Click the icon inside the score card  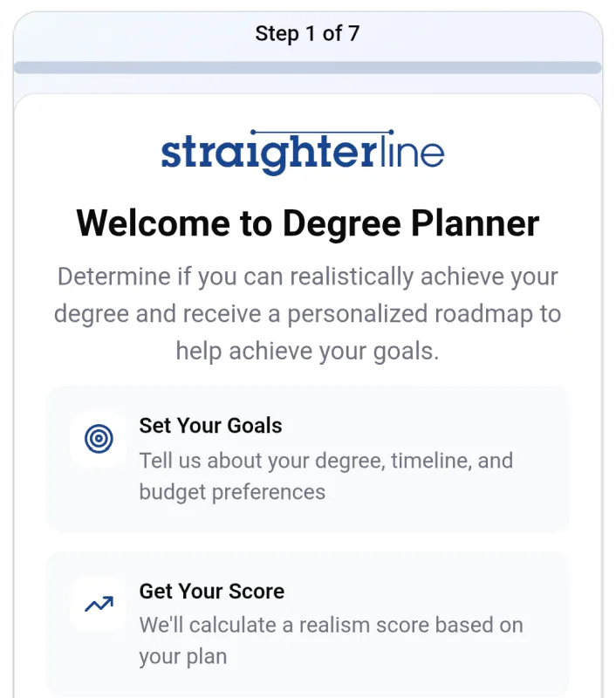(x=98, y=603)
